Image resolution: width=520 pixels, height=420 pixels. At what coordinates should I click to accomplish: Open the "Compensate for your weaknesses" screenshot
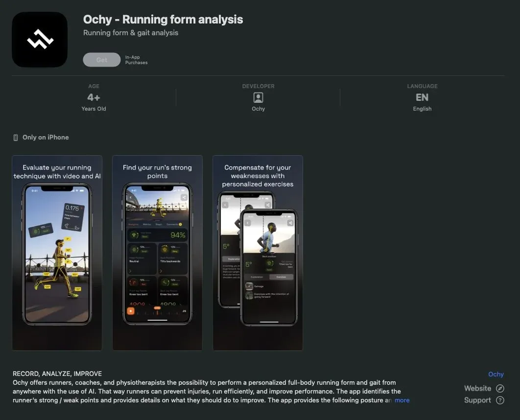point(258,253)
